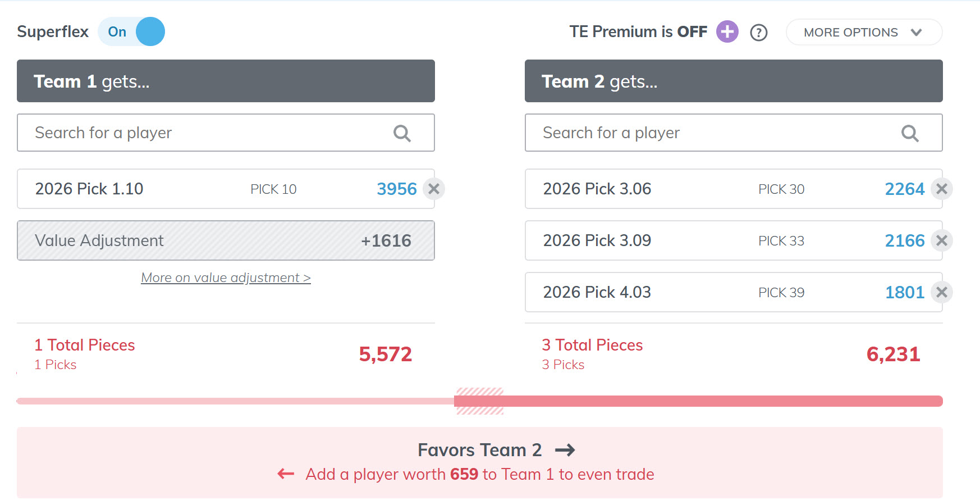This screenshot has height=500, width=980.
Task: Open the More on value adjustment link
Action: 226,277
